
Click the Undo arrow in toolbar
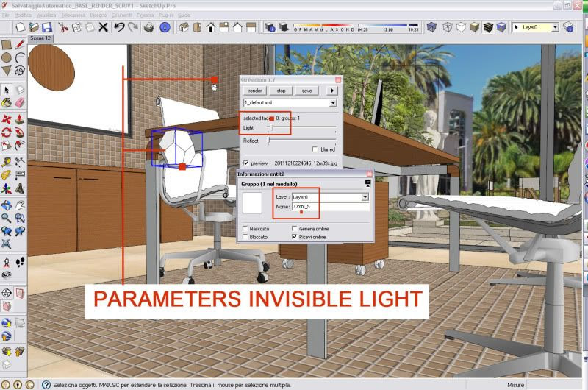point(119,27)
